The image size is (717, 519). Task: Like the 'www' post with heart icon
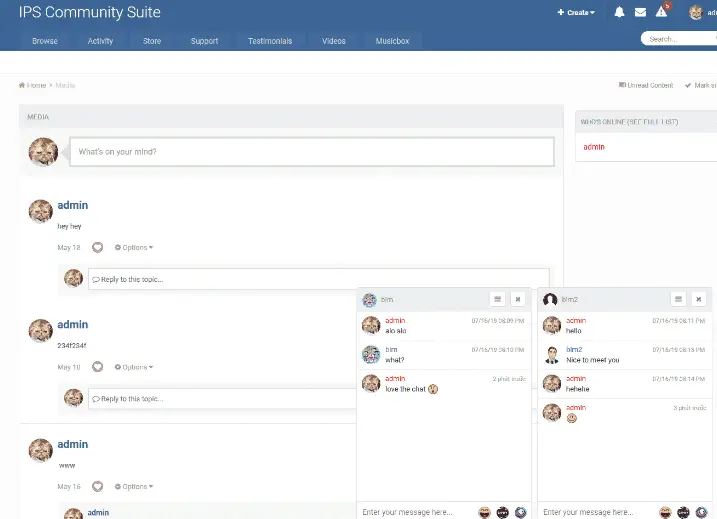click(x=98, y=486)
